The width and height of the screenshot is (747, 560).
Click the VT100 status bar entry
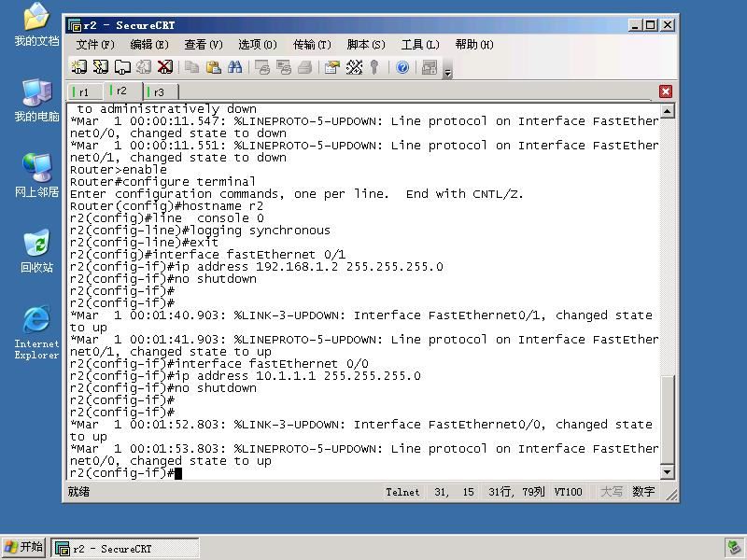pos(568,492)
